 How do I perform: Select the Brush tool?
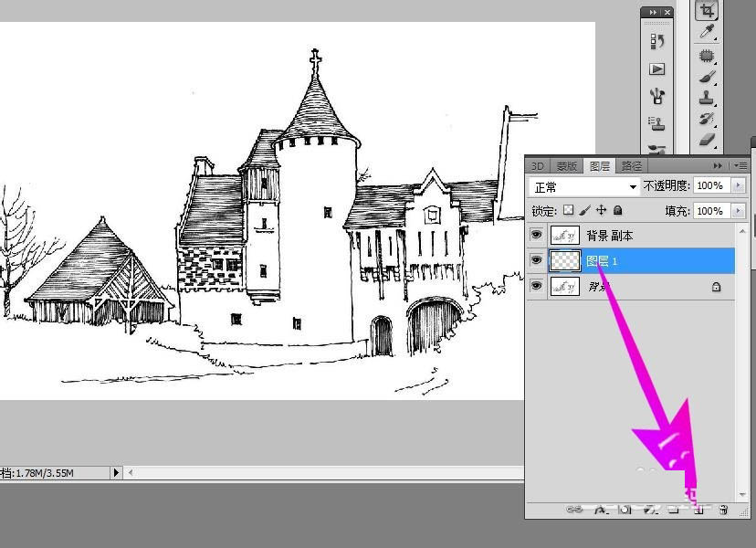click(x=706, y=78)
